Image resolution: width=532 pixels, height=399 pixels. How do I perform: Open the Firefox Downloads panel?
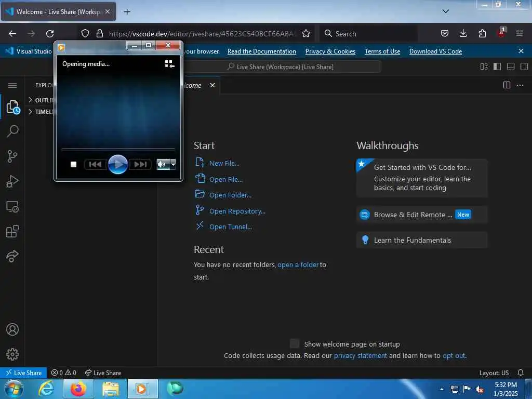[x=463, y=33]
